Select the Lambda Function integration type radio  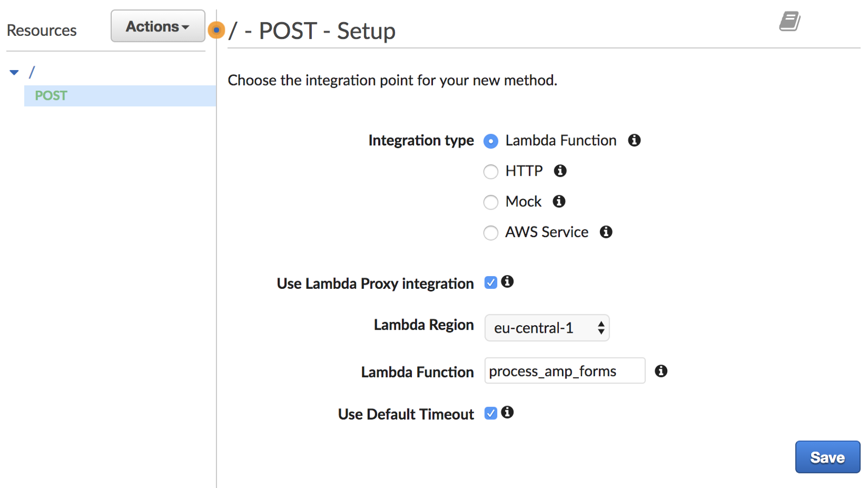491,141
